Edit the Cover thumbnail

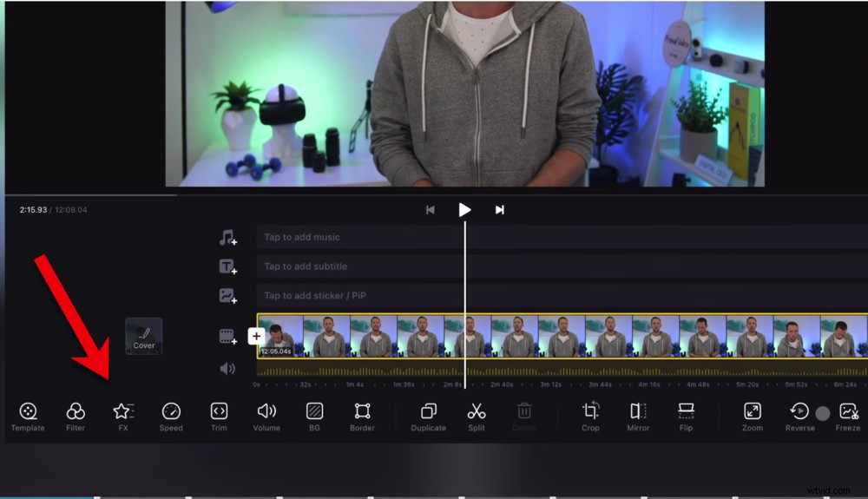(144, 336)
